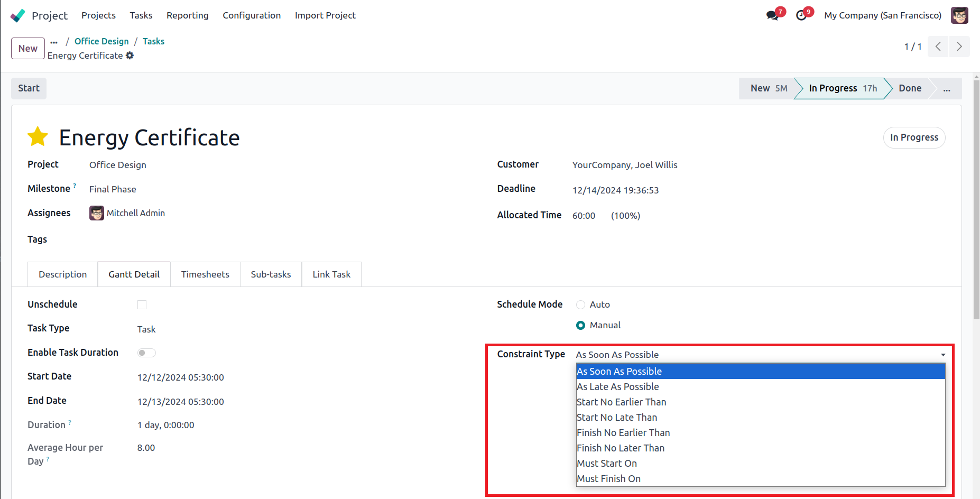Screen dimensions: 980x499
Task: Open the activities clock icon
Action: (x=801, y=15)
